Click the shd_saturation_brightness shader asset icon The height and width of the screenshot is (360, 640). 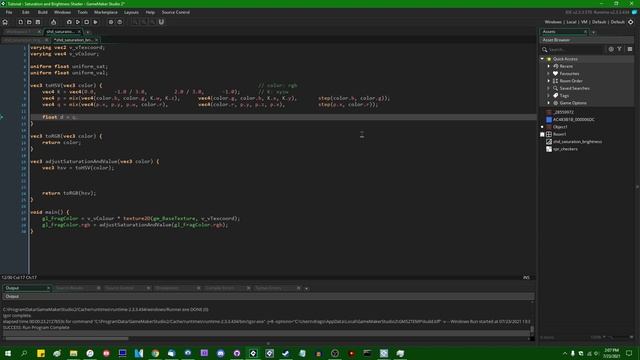tap(549, 142)
